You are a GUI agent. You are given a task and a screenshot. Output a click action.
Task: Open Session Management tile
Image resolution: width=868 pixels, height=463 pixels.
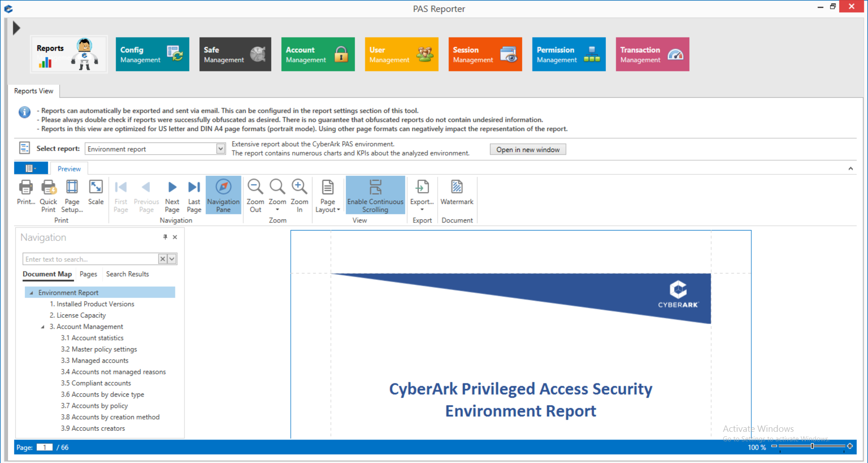click(485, 54)
